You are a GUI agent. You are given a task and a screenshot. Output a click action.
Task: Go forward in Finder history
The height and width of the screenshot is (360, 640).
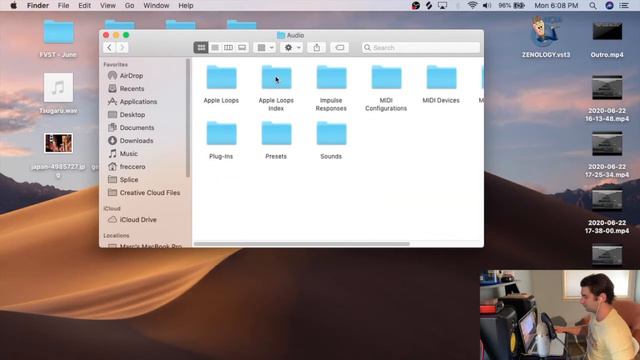pyautogui.click(x=122, y=48)
